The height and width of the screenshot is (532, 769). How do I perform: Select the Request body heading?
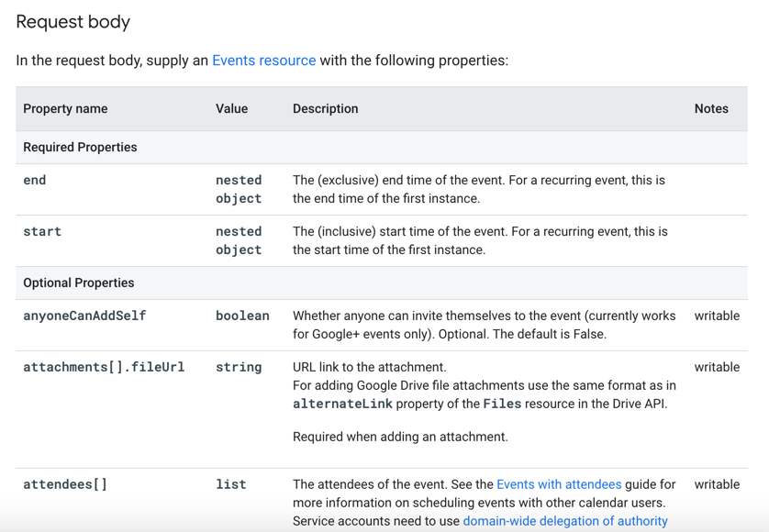point(73,22)
